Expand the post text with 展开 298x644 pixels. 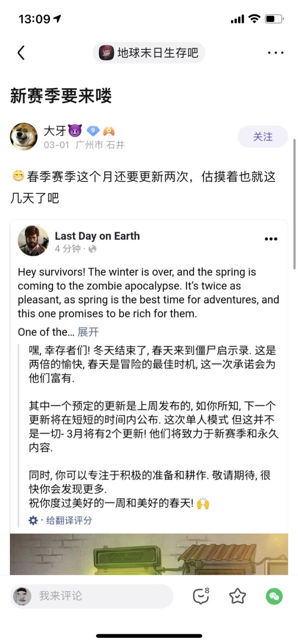(x=88, y=332)
